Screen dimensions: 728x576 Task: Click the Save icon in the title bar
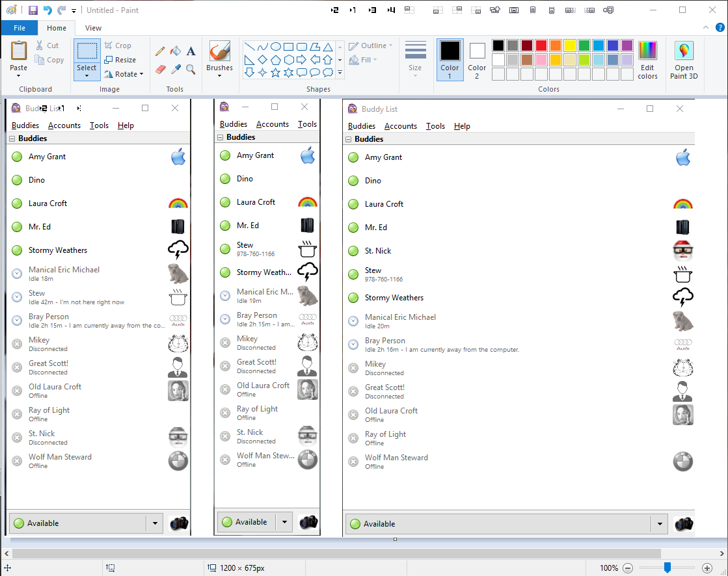(x=33, y=10)
